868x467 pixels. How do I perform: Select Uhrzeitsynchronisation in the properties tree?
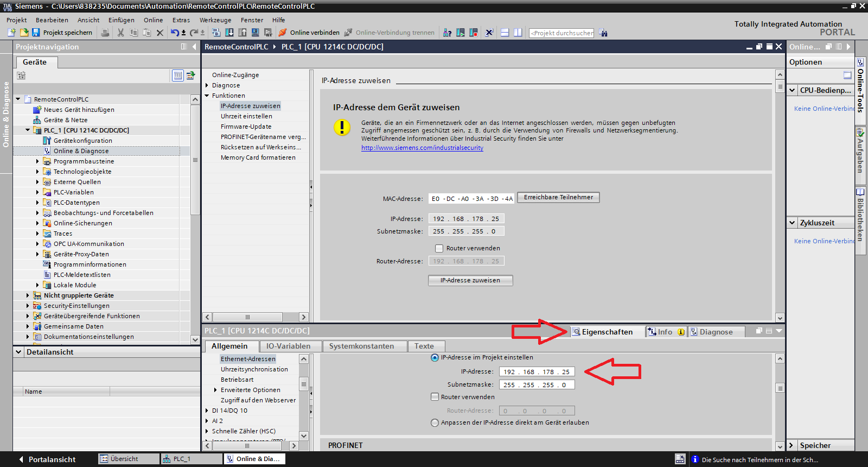254,369
